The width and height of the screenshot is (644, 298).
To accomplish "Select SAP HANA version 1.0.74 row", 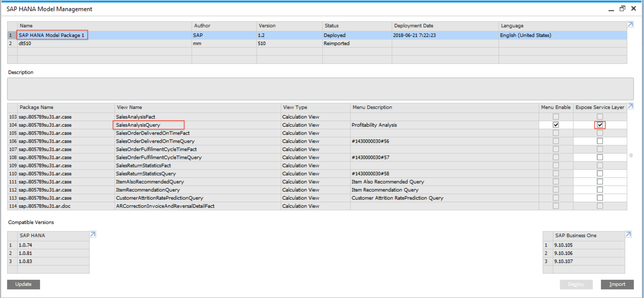I will pyautogui.click(x=48, y=245).
